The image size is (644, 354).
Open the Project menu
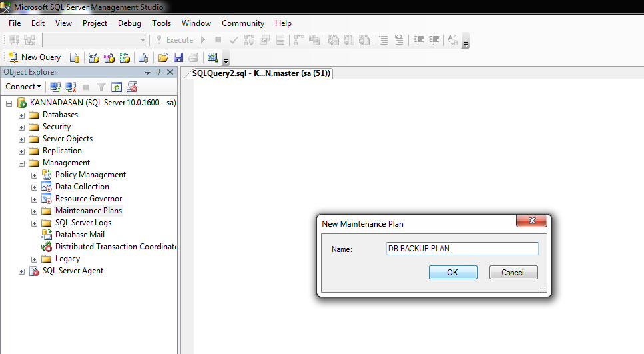(x=95, y=23)
